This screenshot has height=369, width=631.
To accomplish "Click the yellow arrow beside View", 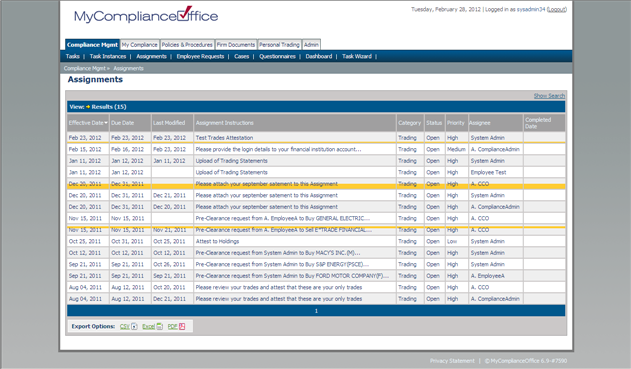I will click(88, 107).
